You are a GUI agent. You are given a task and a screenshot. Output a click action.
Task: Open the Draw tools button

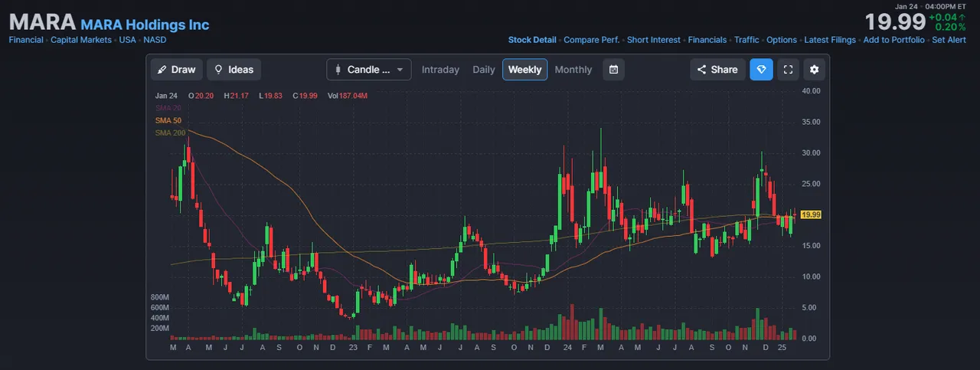[176, 70]
